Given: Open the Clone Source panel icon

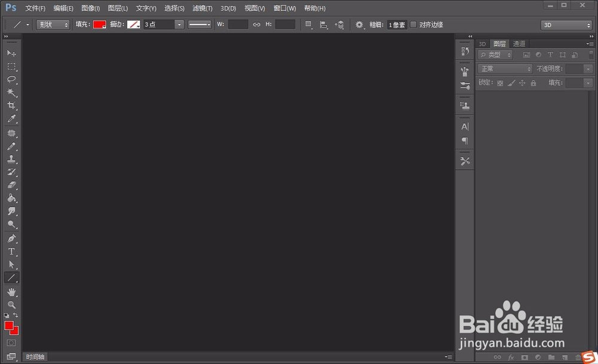Looking at the screenshot, I should (465, 106).
